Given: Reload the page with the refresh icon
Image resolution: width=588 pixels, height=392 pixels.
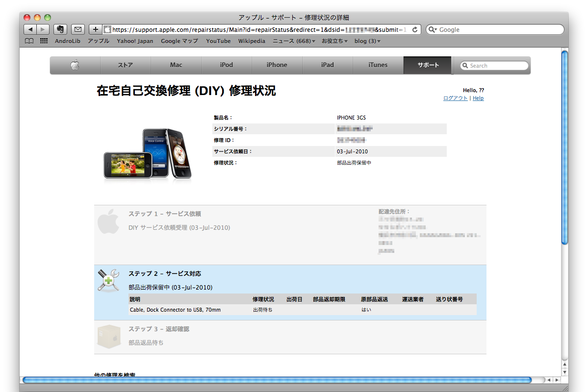Looking at the screenshot, I should [415, 29].
